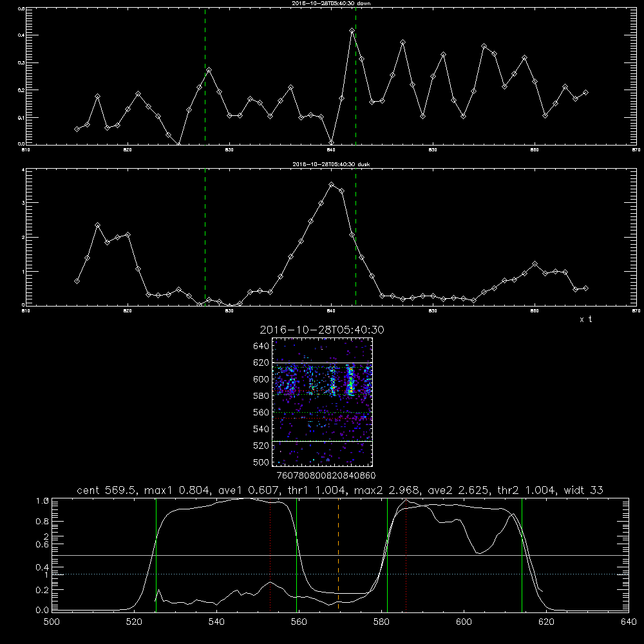Click the rightmost green vertical line in bottom plot
This screenshot has height=644, width=644.
522,554
